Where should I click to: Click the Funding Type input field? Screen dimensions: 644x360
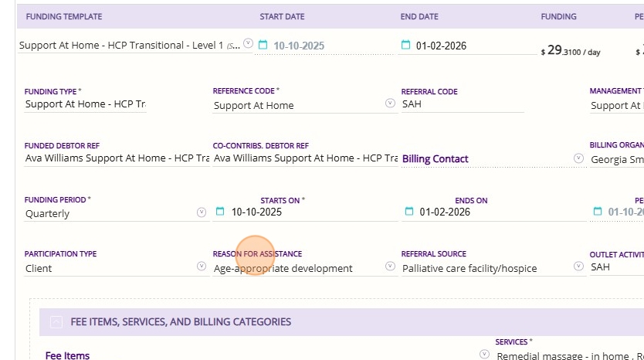pyautogui.click(x=85, y=104)
